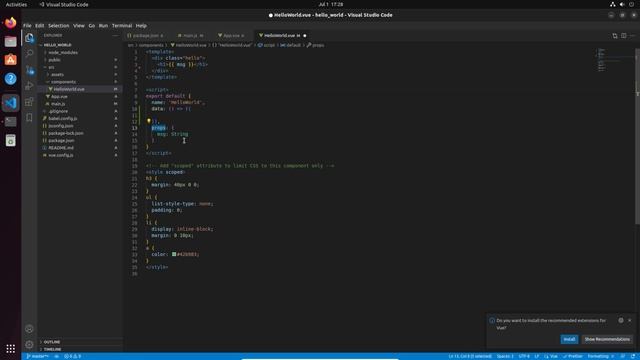Viewport: 640px width, 360px height.
Task: Open the Extensions view
Action: tap(29, 102)
